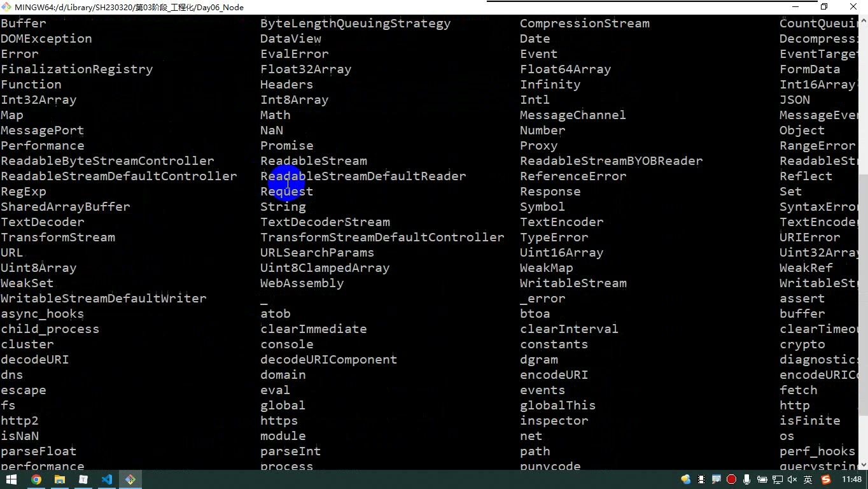
Task: Click the red stop recording tray icon
Action: point(732,479)
